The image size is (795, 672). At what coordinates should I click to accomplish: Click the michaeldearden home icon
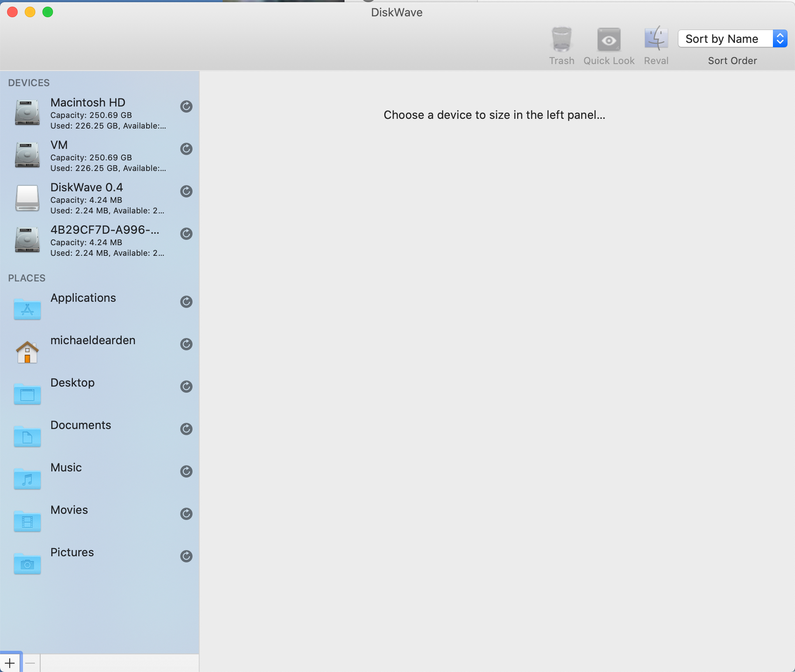27,352
